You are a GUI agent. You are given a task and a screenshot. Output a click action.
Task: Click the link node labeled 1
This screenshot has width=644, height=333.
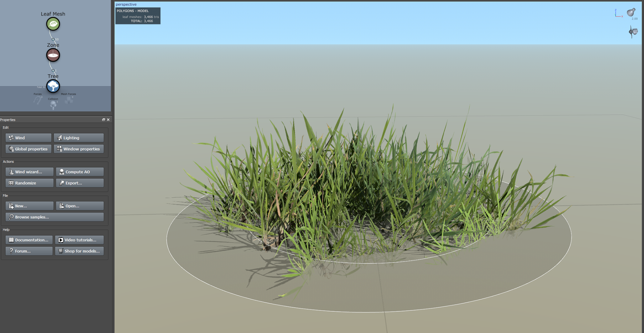pyautogui.click(x=53, y=70)
